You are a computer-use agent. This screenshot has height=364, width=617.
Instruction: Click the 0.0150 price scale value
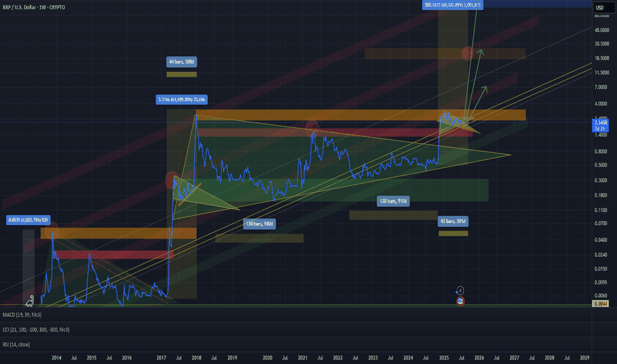pyautogui.click(x=601, y=269)
